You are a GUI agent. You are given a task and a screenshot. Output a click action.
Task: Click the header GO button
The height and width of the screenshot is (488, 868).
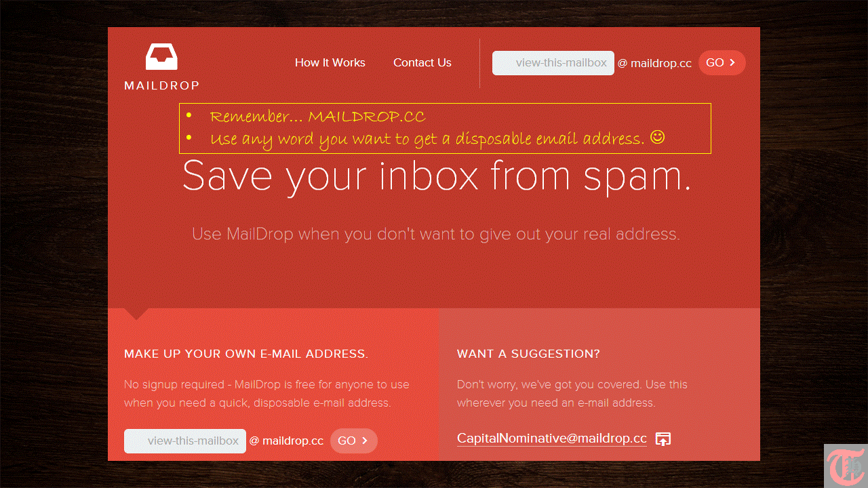722,63
